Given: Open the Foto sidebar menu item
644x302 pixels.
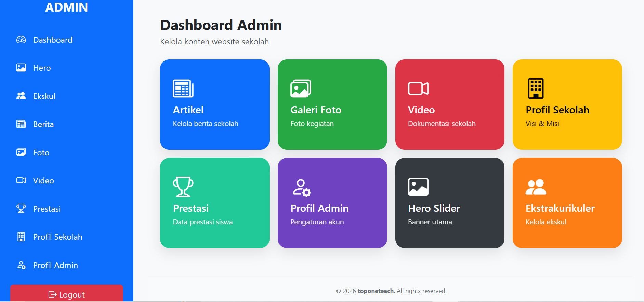Looking at the screenshot, I should pos(41,153).
